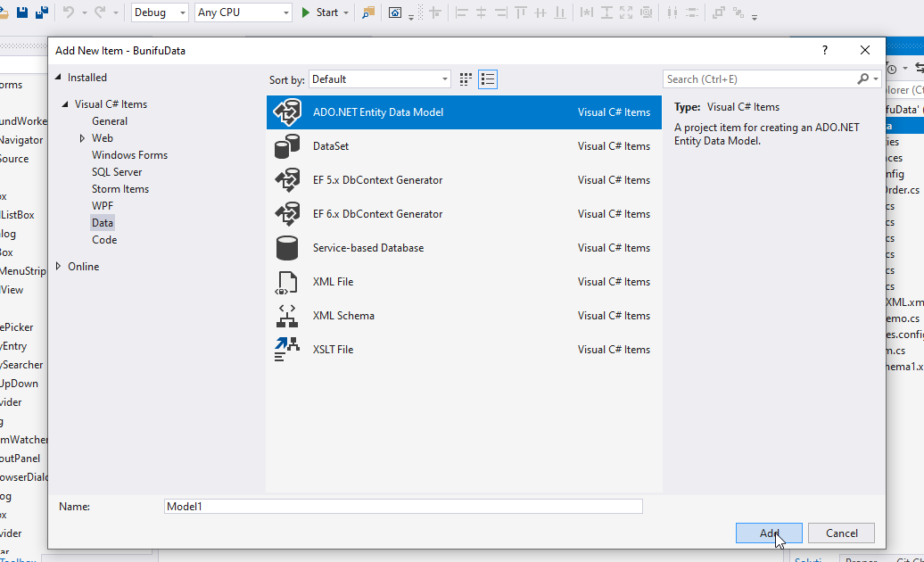Switch template list to medium icons view
924x562 pixels.
click(x=488, y=79)
